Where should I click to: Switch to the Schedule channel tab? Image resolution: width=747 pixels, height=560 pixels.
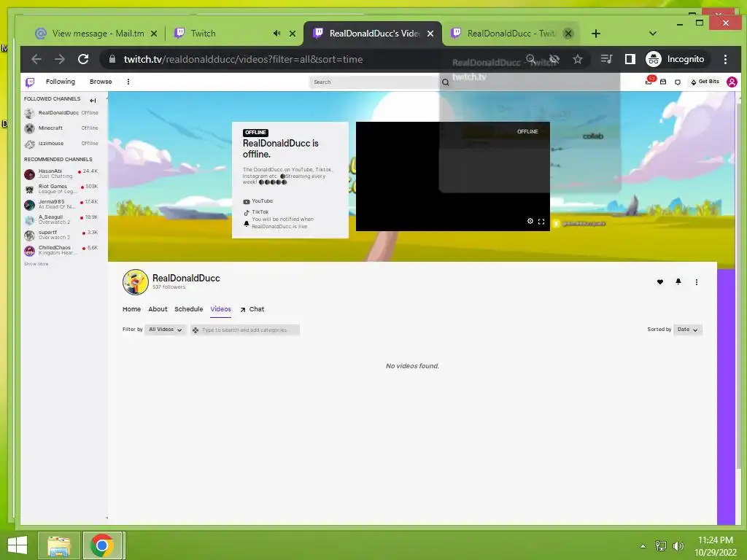(x=189, y=309)
